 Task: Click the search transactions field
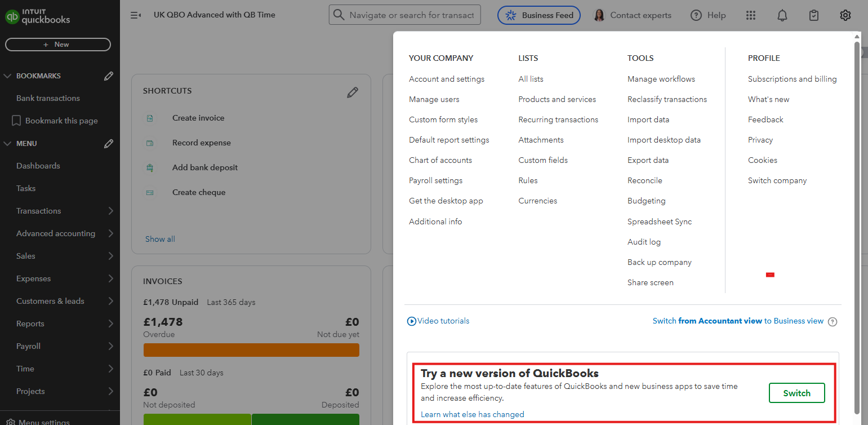click(x=411, y=15)
